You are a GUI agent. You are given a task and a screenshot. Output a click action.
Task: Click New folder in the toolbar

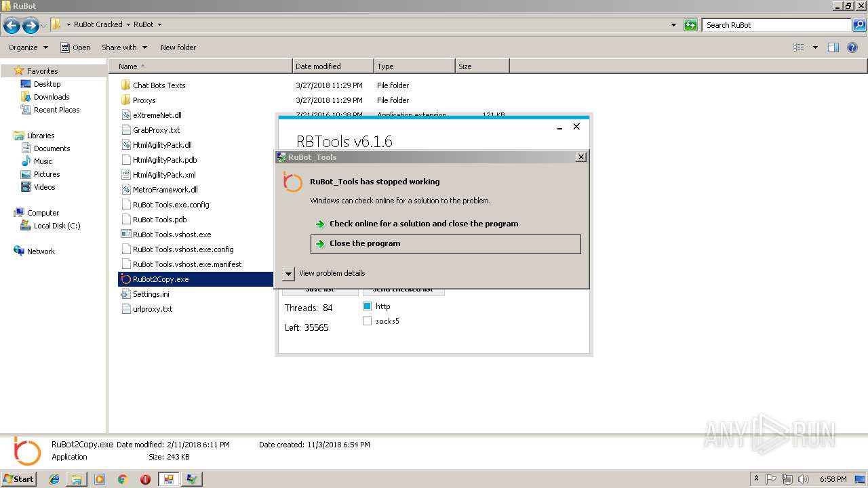pyautogui.click(x=178, y=47)
